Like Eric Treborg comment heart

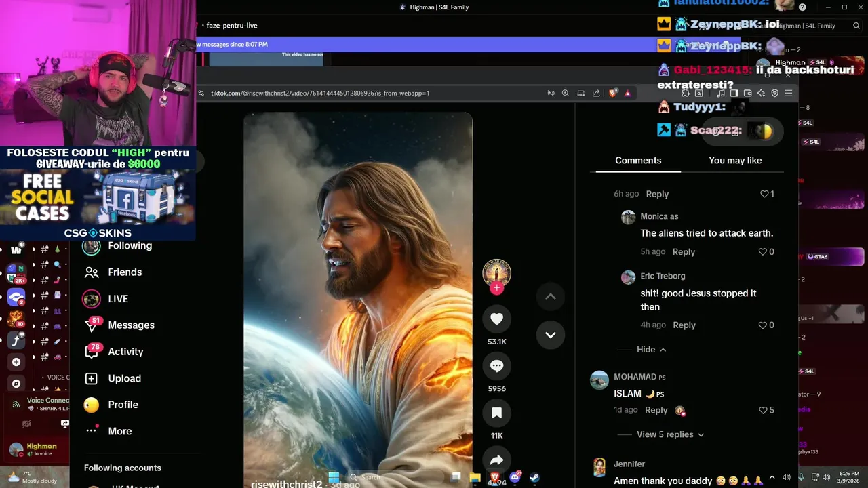tap(762, 325)
